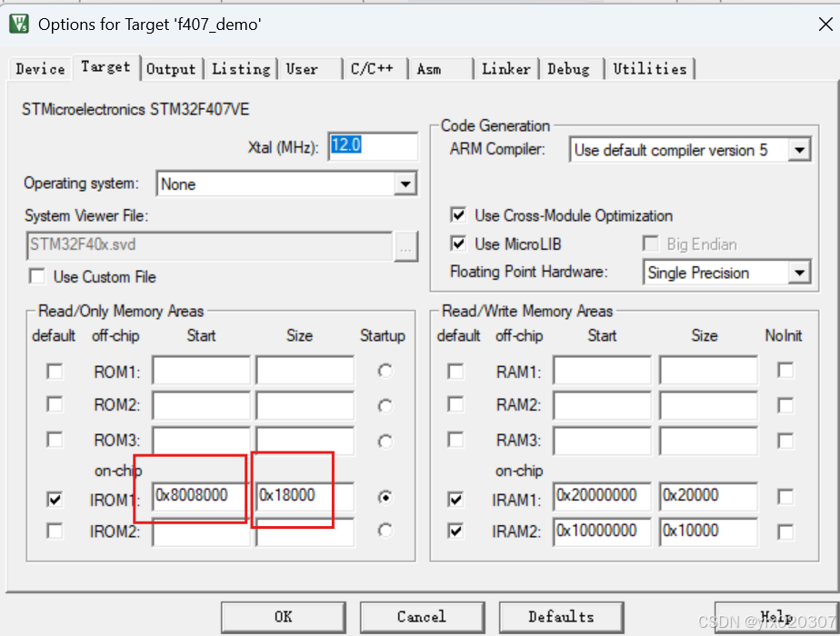Check the IROM2 default checkbox
Screen dimensions: 840x636
55,532
